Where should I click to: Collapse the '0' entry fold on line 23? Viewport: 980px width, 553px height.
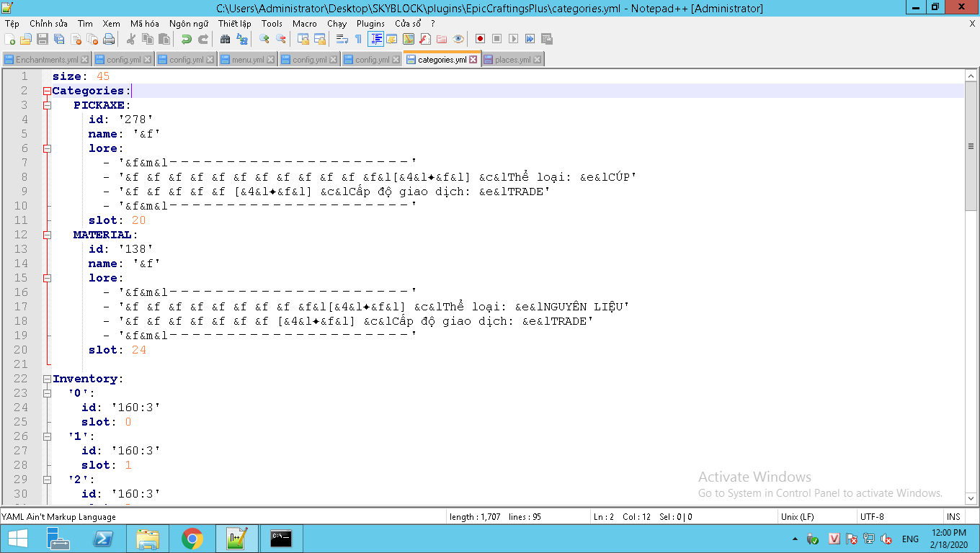pyautogui.click(x=48, y=393)
